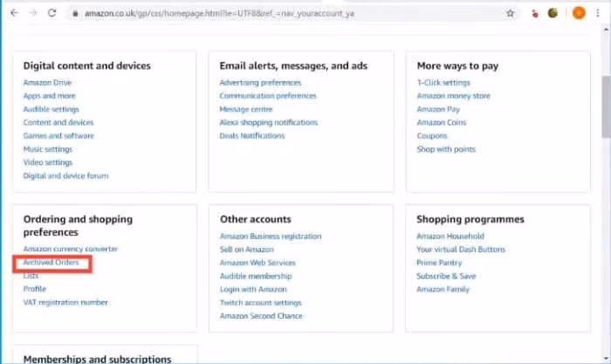611x364 pixels.
Task: Open Content and devices link
Action: pos(58,122)
